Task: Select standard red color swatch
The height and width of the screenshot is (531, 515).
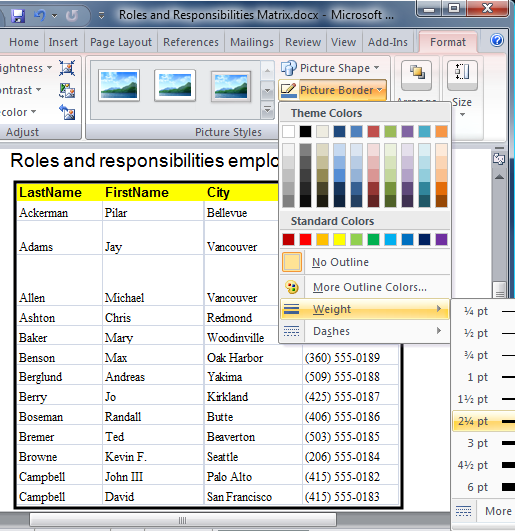Action: 305,239
